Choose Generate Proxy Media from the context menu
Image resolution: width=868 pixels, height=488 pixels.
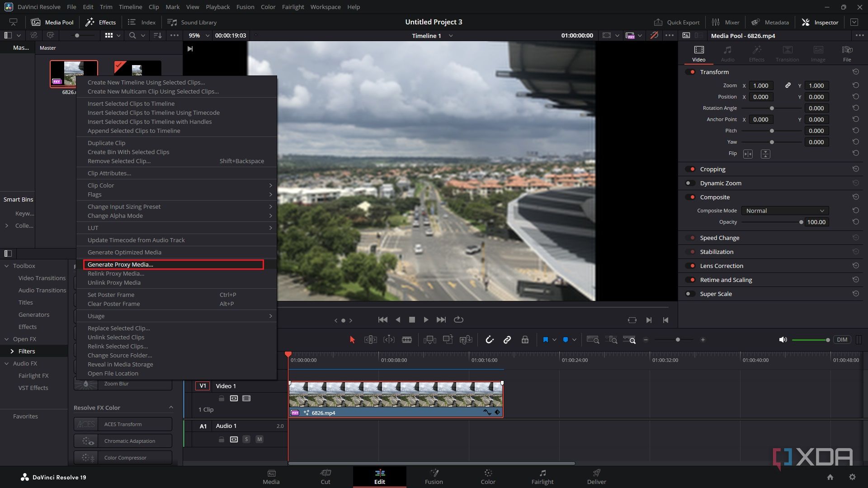coord(120,264)
